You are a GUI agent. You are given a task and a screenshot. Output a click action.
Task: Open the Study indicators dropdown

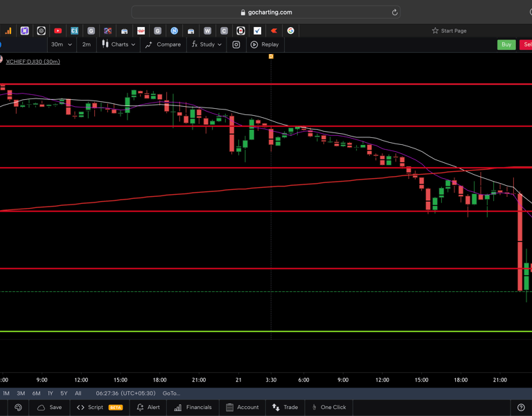(206, 44)
